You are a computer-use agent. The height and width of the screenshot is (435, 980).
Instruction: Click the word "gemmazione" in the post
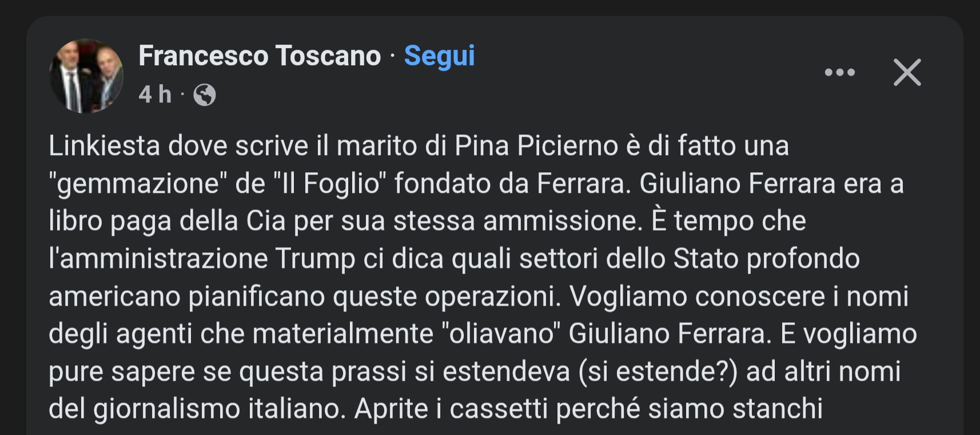pos(138,184)
